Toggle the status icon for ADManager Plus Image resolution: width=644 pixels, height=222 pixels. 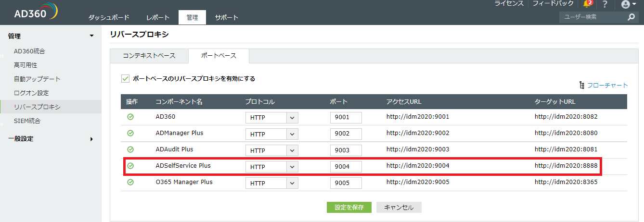pos(130,133)
